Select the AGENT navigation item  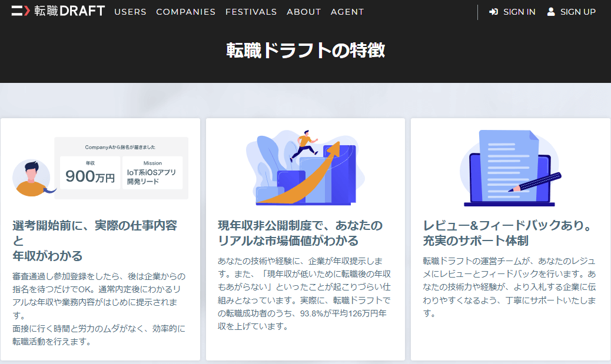[347, 12]
